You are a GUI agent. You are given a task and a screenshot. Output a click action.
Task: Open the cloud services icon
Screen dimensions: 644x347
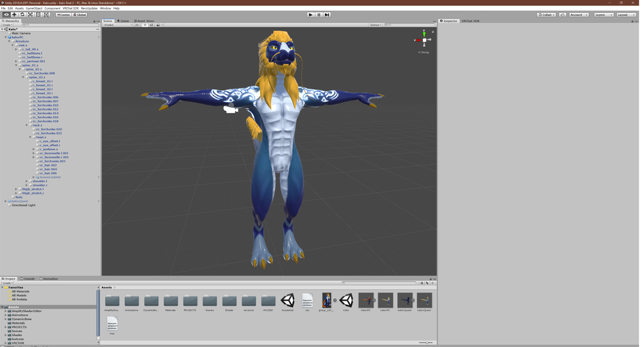tap(563, 15)
